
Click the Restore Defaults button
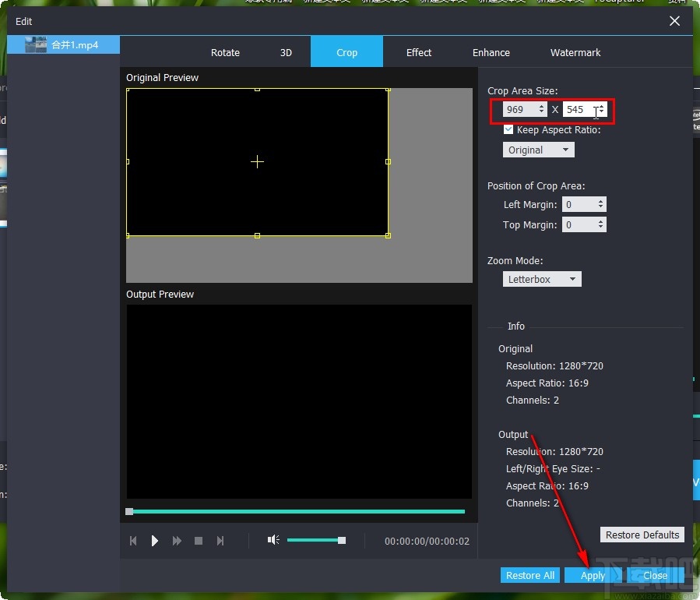[x=642, y=535]
